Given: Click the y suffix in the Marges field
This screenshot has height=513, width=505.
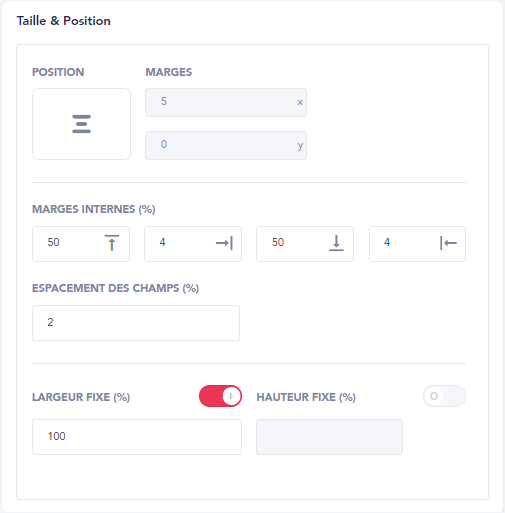Looking at the screenshot, I should click(300, 146).
